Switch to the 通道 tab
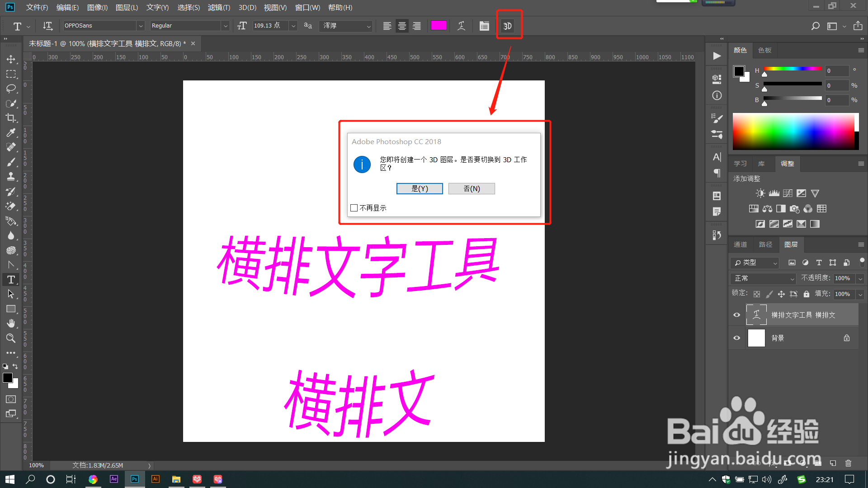This screenshot has width=868, height=488. [740, 244]
